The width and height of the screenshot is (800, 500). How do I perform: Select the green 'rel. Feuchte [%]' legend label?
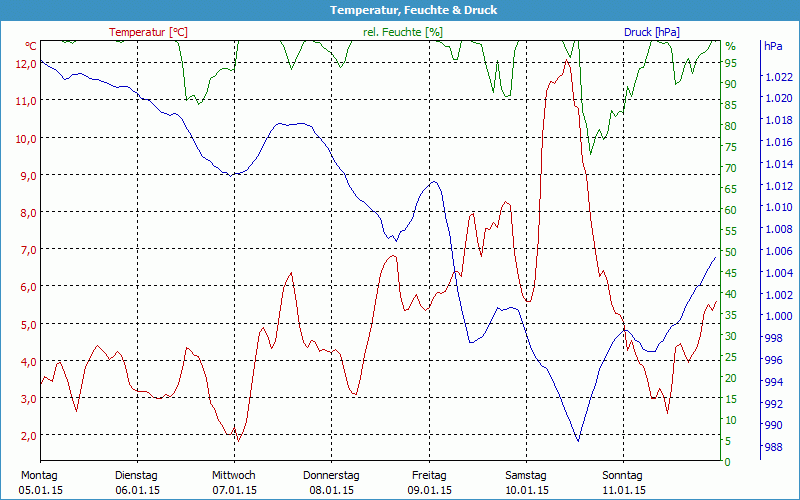[402, 32]
